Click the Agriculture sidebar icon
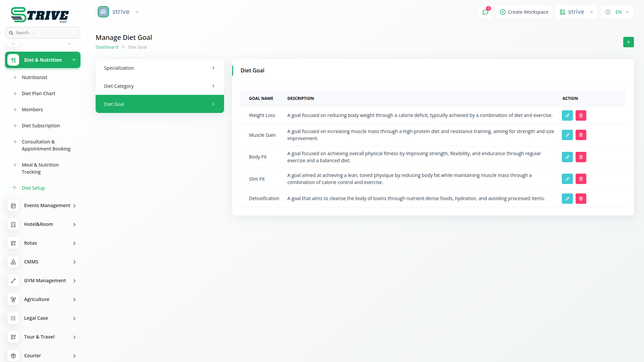644x362 pixels. pyautogui.click(x=13, y=299)
